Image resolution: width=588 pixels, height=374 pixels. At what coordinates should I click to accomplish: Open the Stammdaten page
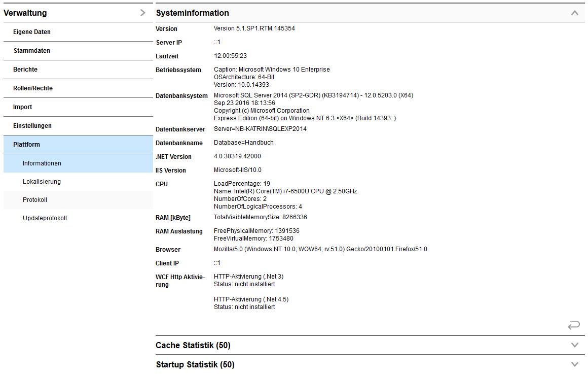33,50
